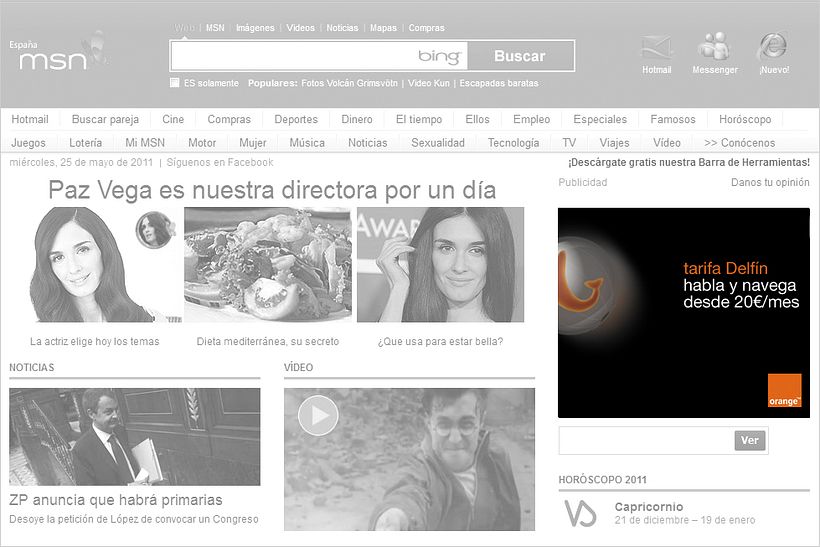The image size is (820, 547).
Task: Open the Cine section
Action: [x=173, y=119]
